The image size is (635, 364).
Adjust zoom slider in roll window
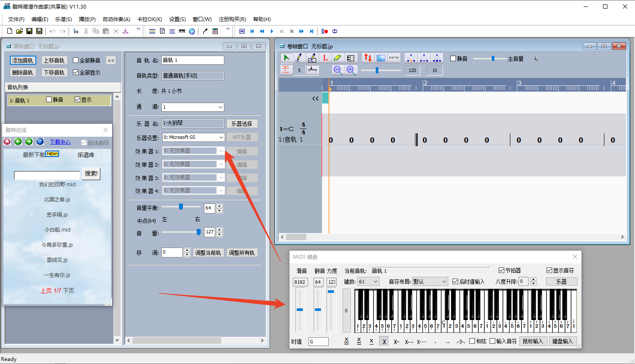point(381,70)
